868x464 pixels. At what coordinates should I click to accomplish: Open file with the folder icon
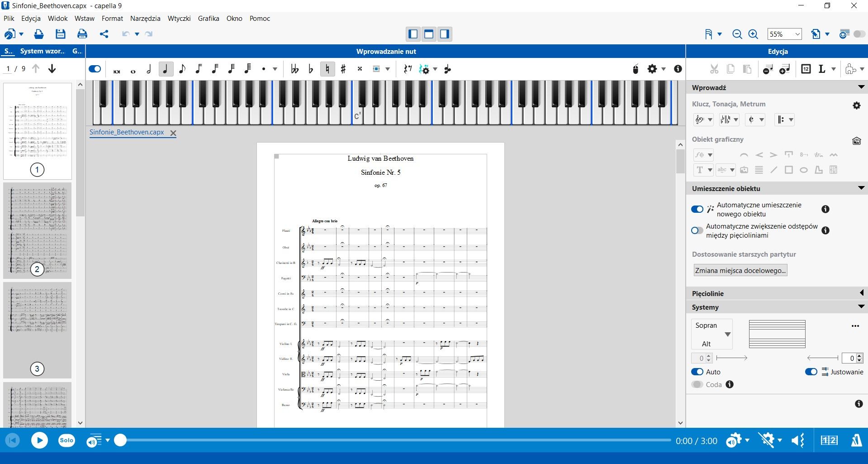pos(39,34)
